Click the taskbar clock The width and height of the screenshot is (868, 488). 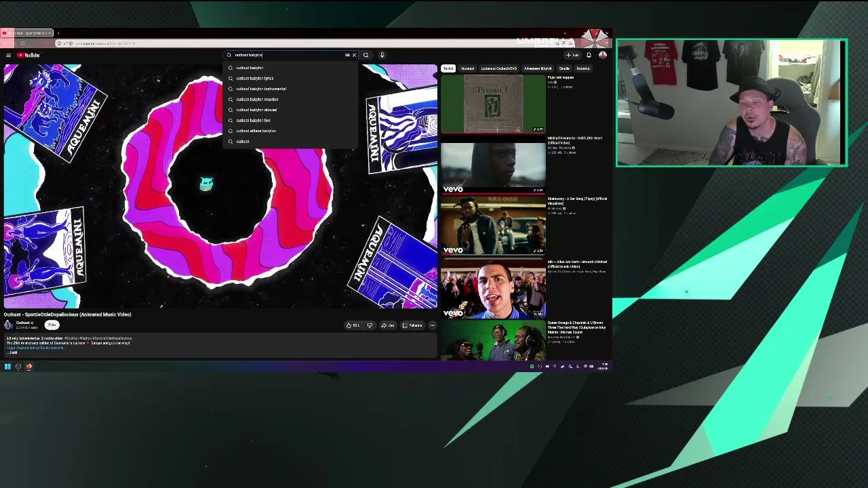[603, 367]
